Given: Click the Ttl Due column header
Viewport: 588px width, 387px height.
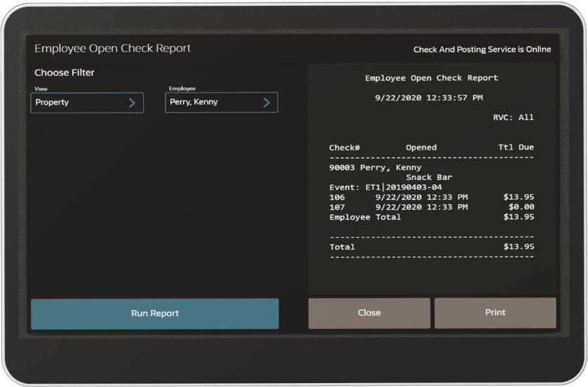Looking at the screenshot, I should point(516,147).
